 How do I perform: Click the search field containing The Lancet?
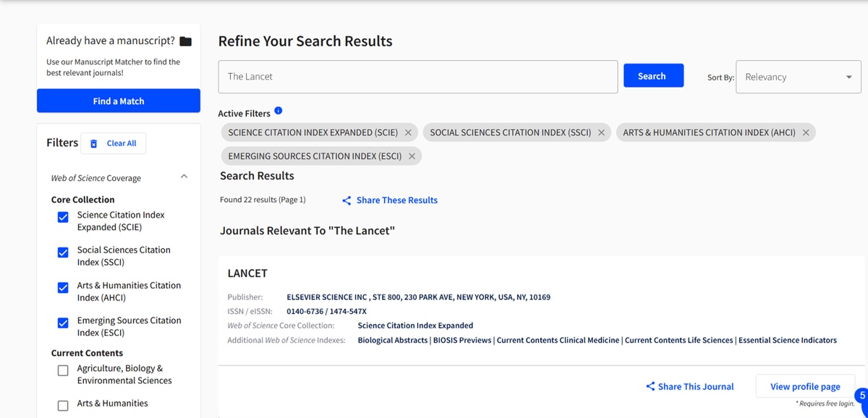[418, 77]
